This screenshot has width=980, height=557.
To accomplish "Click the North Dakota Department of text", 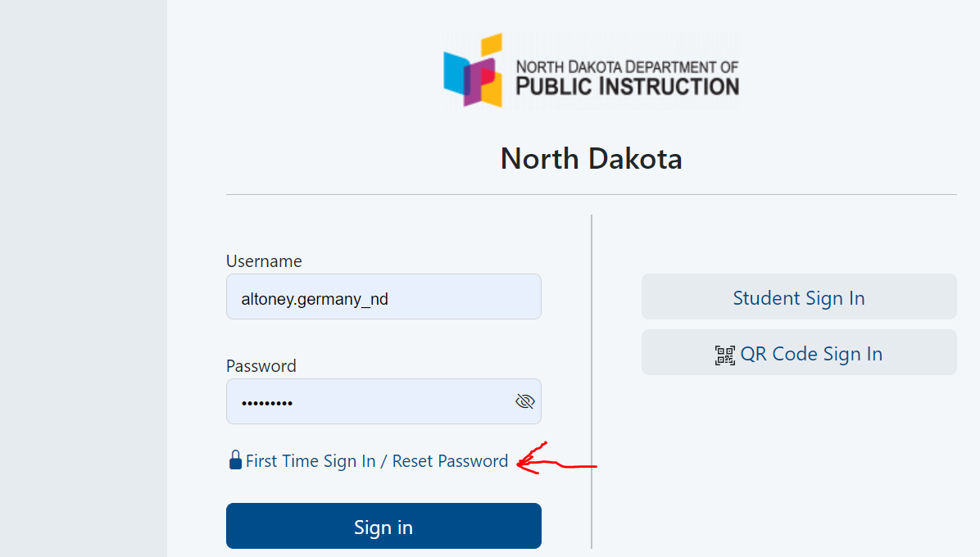I will tap(628, 67).
